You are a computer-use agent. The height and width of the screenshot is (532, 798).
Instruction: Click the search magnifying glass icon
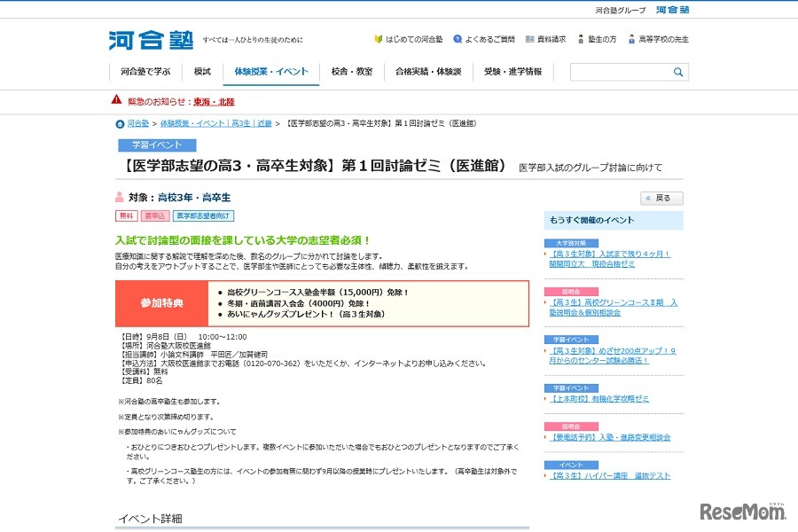[x=677, y=71]
